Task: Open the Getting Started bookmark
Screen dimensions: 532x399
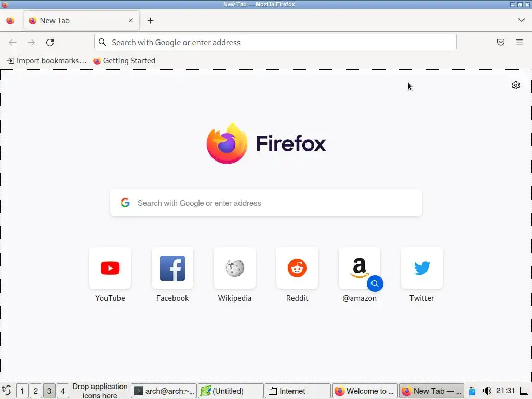Action: point(124,61)
